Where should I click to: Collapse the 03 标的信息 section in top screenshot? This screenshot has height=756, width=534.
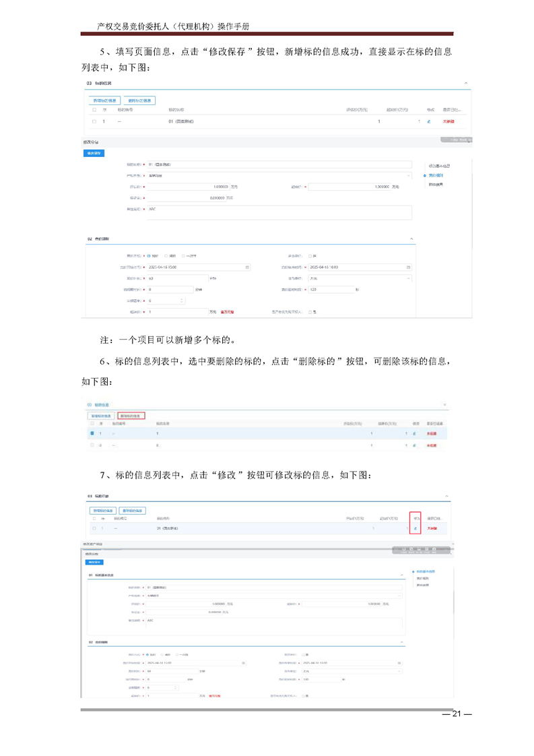click(x=466, y=84)
